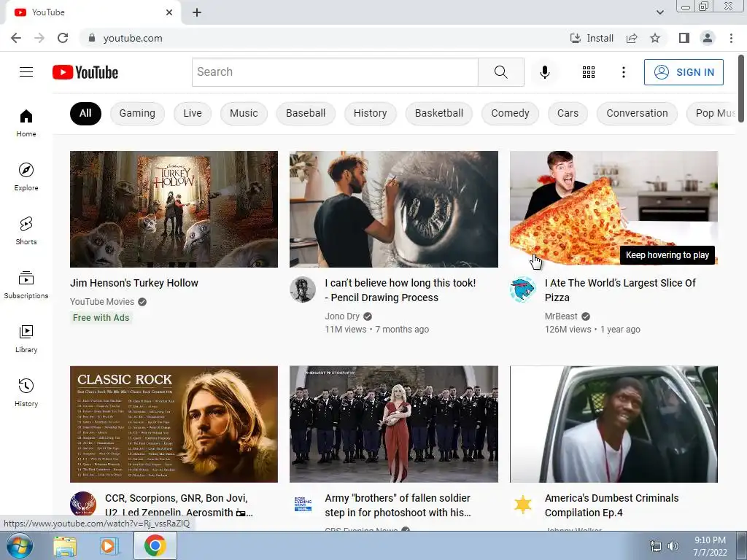The width and height of the screenshot is (747, 560).
Task: Open File Explorer from taskbar
Action: point(65,546)
